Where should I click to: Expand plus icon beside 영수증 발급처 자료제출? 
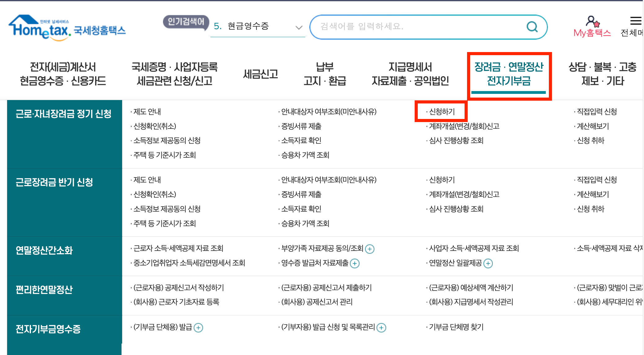355,264
